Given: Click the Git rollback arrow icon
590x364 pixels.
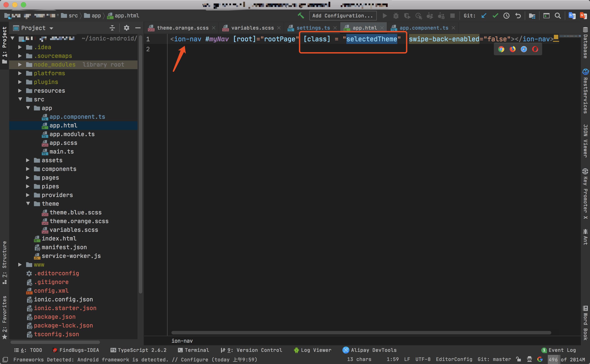Looking at the screenshot, I should (518, 16).
